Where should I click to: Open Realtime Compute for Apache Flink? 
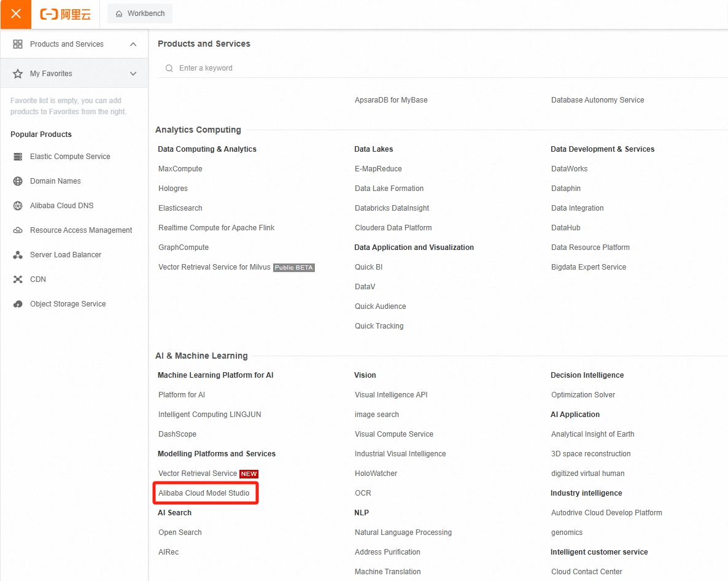point(216,228)
